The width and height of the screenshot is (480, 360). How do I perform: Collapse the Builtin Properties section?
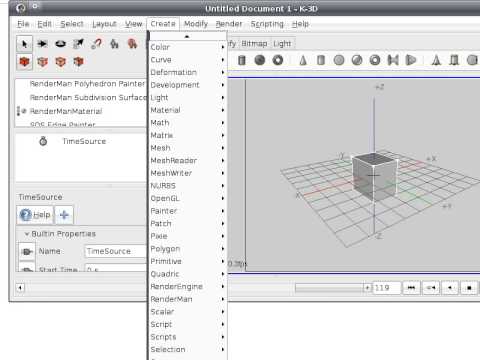pyautogui.click(x=27, y=234)
